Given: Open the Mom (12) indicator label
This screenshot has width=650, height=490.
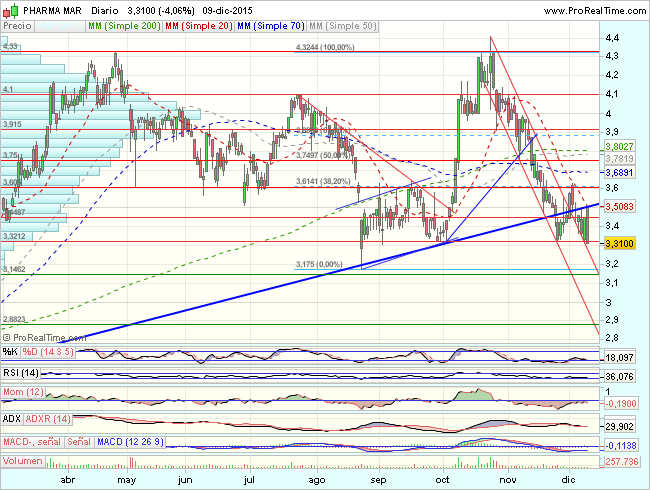Looking at the screenshot, I should 23,392.
